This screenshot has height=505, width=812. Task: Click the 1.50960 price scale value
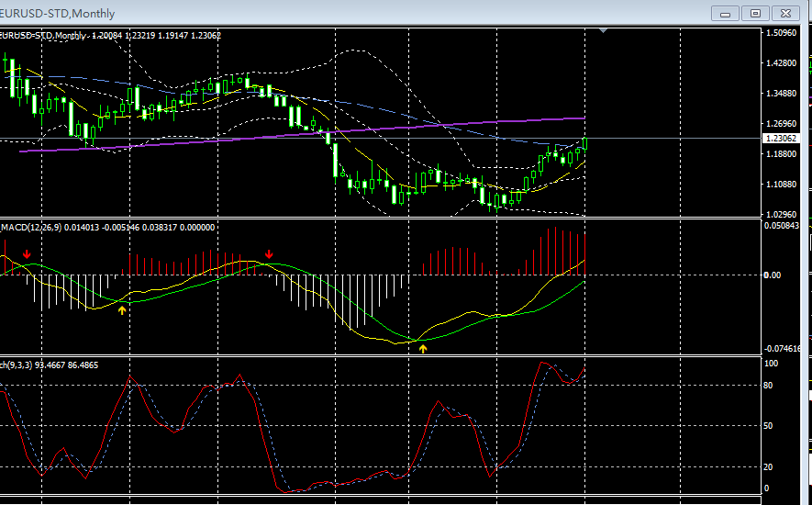[780, 33]
